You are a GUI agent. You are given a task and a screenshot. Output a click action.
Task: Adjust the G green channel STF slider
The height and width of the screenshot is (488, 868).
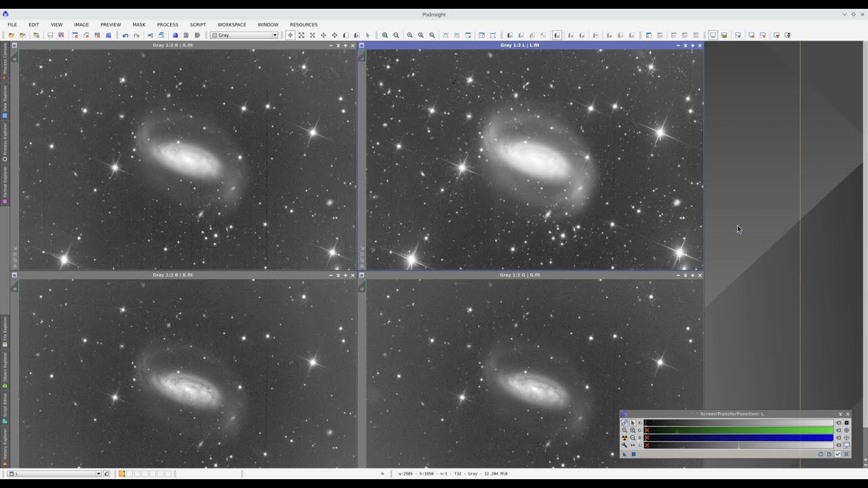[738, 430]
